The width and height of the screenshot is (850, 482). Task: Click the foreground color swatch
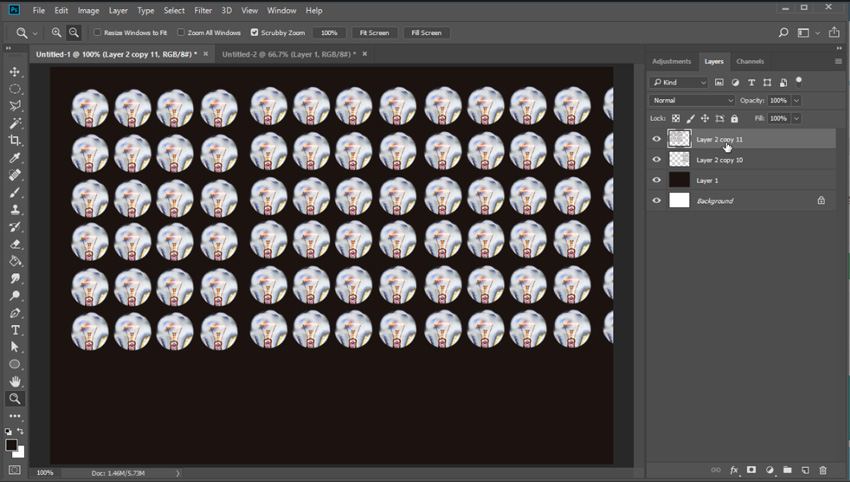[10, 445]
